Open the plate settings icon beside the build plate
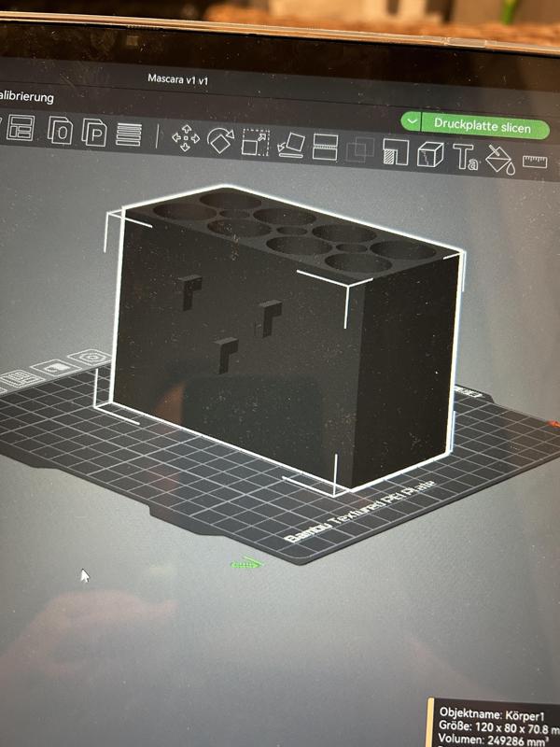 click(91, 357)
